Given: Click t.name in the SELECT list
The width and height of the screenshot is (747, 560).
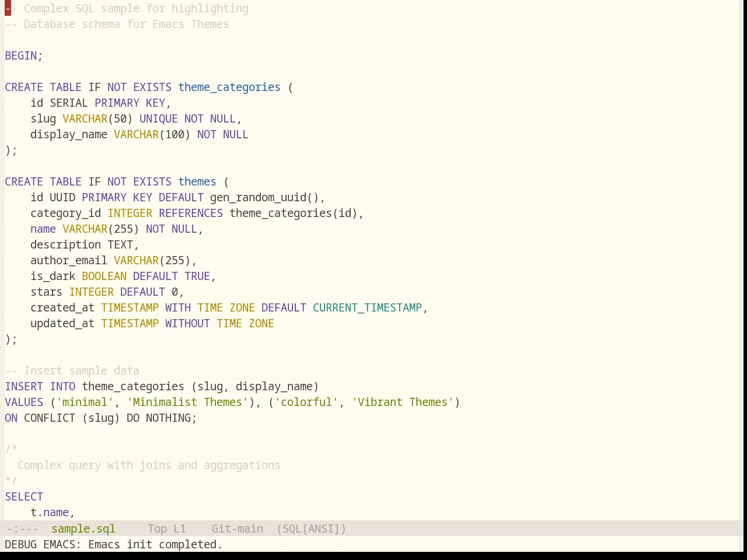Looking at the screenshot, I should [x=50, y=512].
